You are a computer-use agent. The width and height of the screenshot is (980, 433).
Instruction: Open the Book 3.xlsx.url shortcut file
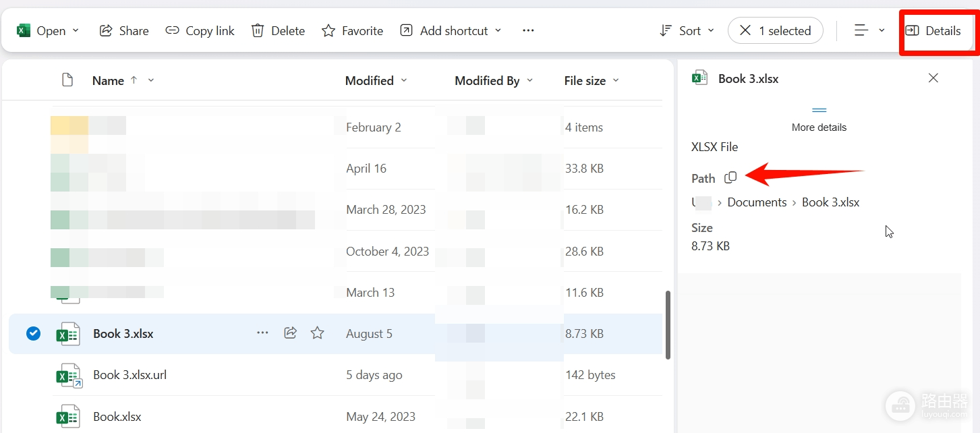[129, 375]
